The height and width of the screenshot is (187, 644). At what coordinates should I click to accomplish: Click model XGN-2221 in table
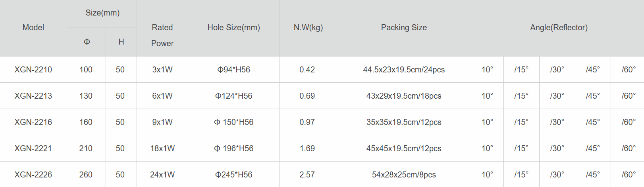(x=33, y=148)
